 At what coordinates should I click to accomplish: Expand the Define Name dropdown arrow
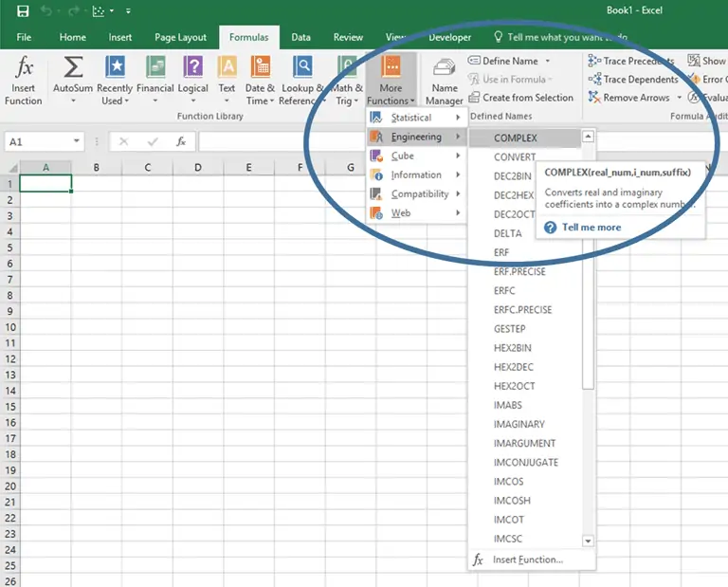click(548, 61)
